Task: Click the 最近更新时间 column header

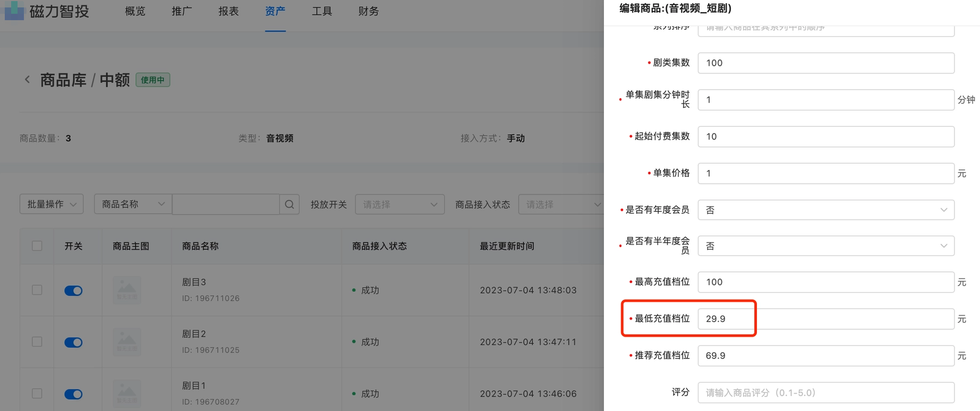Action: [x=507, y=246]
